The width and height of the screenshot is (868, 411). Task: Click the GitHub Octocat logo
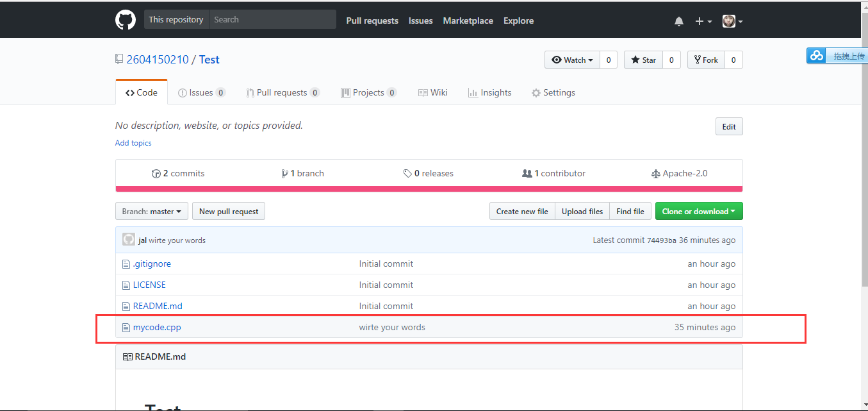tap(126, 20)
